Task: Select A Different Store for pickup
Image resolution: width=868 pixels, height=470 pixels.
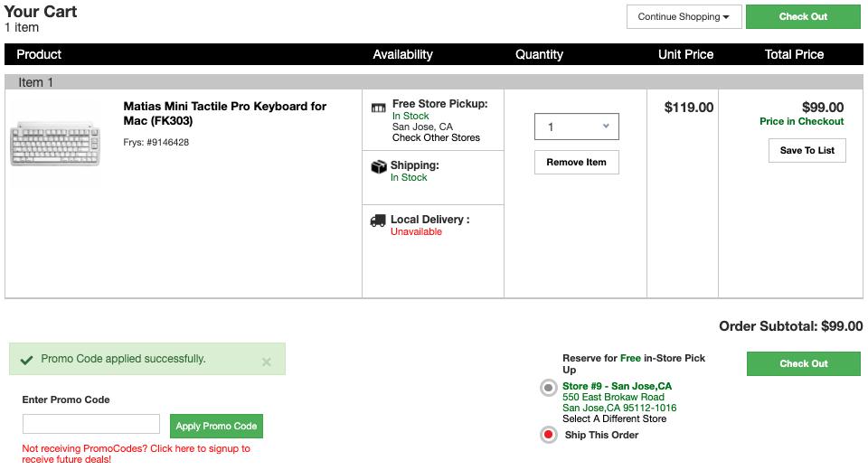Action: click(614, 418)
